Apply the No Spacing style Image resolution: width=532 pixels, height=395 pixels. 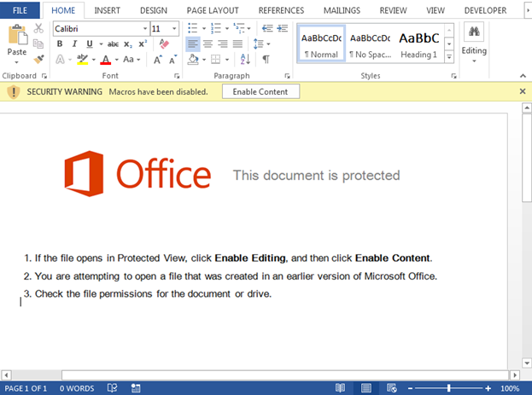(x=370, y=44)
